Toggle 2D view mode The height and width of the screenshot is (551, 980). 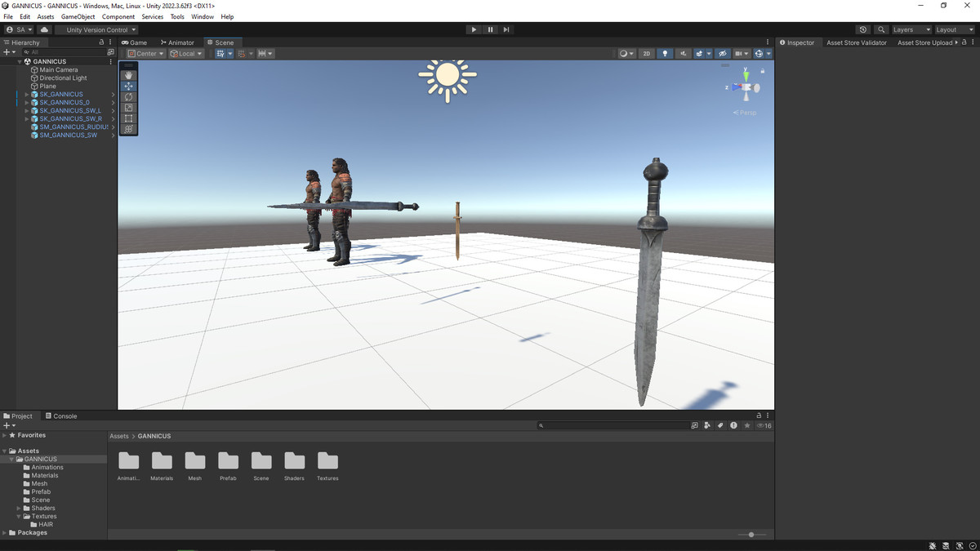(x=646, y=53)
